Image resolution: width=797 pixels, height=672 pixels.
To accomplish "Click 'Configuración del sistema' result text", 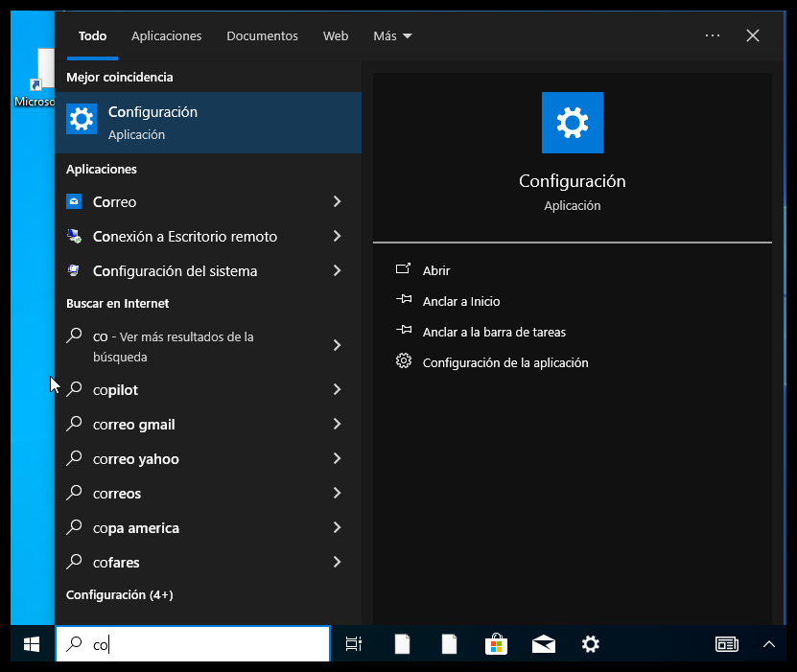I will click(175, 271).
